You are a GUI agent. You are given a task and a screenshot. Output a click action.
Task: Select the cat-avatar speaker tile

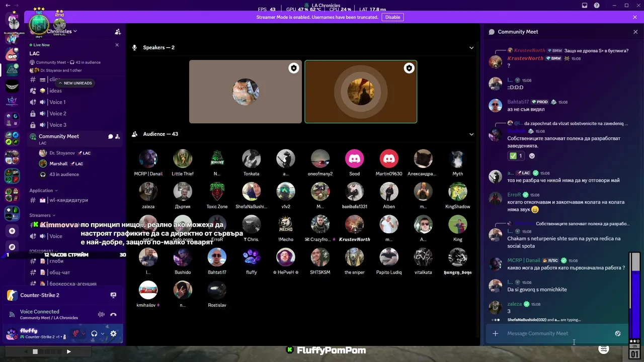coord(246,92)
